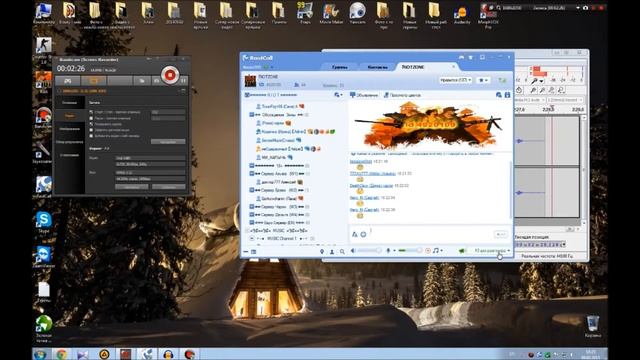
Task: Collapse the Обсуждение Зоны channel in RaidCall
Action: [252, 115]
